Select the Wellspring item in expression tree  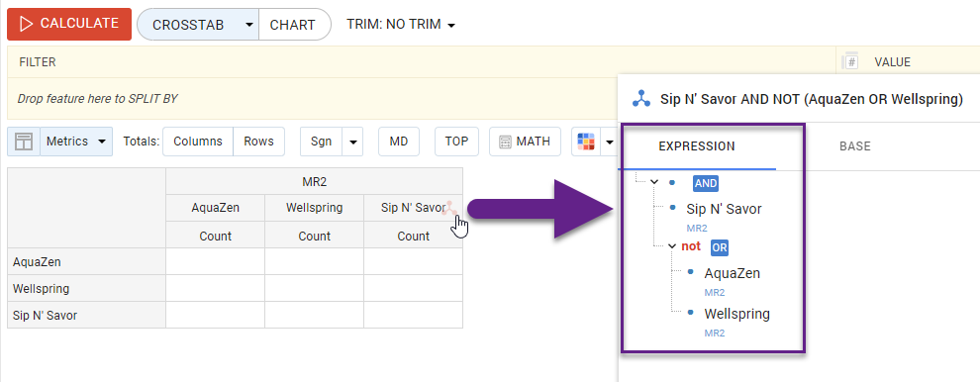pos(736,314)
